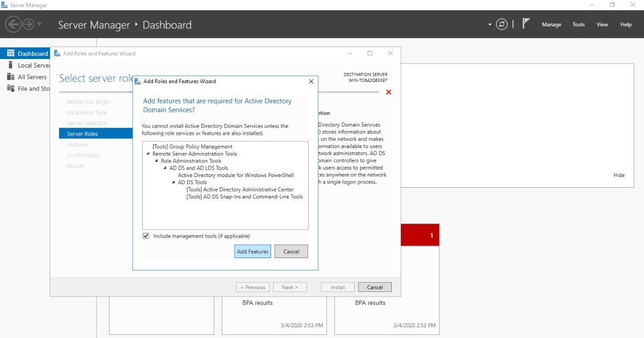Click the red X error icon
The width and height of the screenshot is (644, 338).
tap(389, 92)
